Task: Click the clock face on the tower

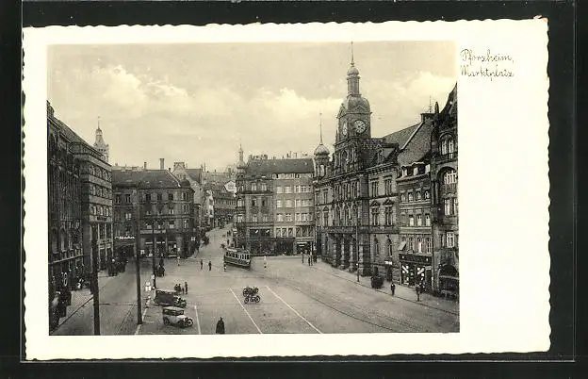Action: (360, 126)
